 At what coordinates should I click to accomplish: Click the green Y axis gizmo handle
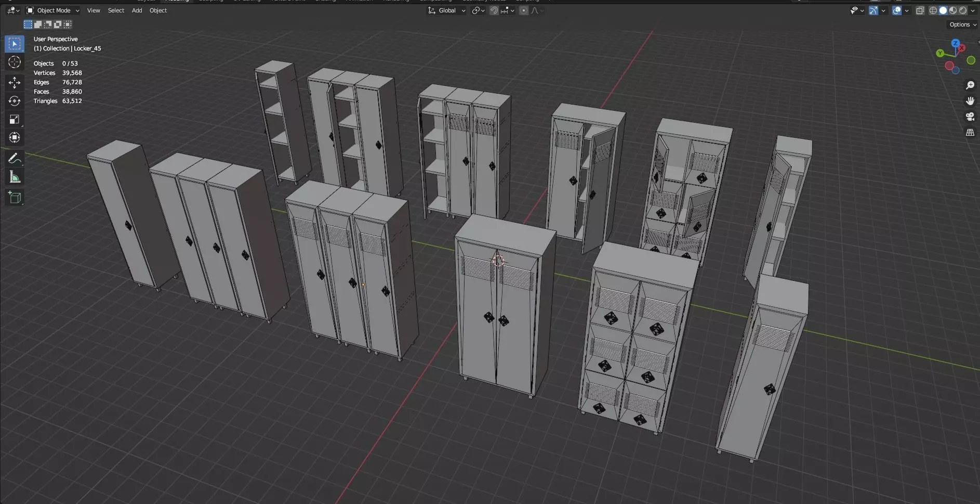click(x=940, y=53)
